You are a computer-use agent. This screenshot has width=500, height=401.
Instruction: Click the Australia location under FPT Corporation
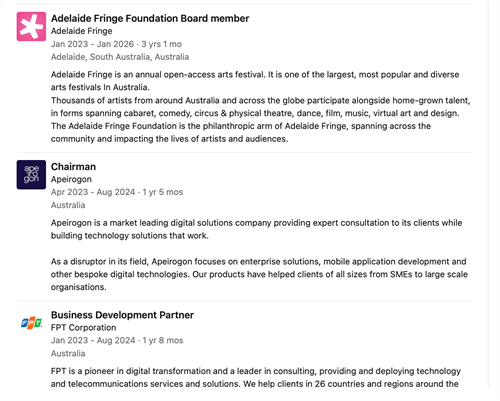pos(68,353)
